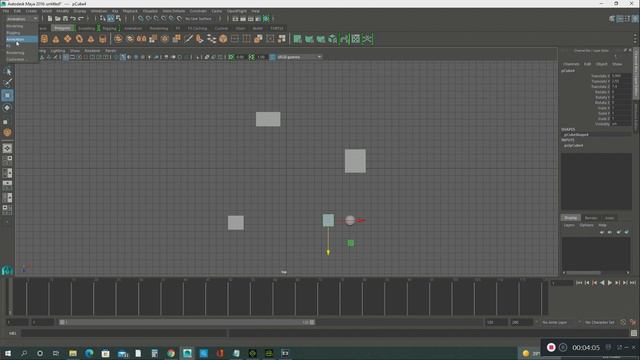The width and height of the screenshot is (640, 360).
Task: Click the single-pane layout icon in toolbox
Action: 7,148
